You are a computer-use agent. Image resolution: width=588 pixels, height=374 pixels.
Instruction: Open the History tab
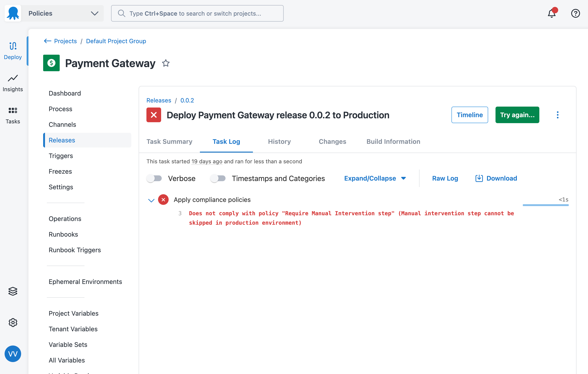(279, 142)
